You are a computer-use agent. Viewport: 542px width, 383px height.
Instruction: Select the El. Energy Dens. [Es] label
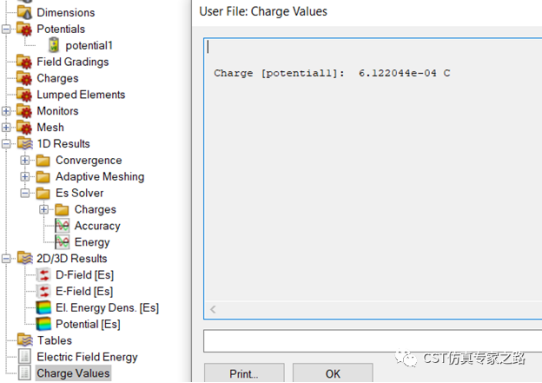(x=107, y=308)
